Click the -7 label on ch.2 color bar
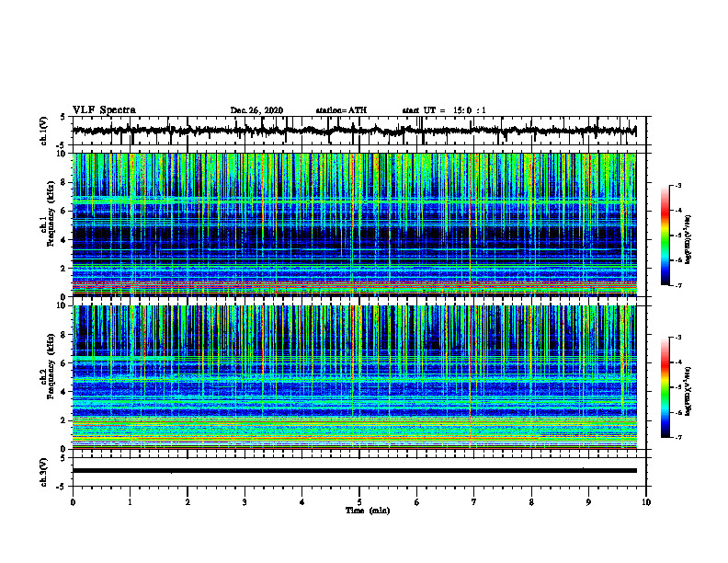Viewport: 728px width, 563px height. click(678, 437)
